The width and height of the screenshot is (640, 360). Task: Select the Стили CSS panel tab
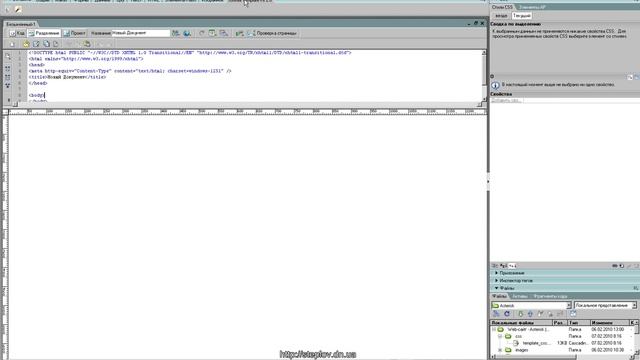click(x=502, y=7)
